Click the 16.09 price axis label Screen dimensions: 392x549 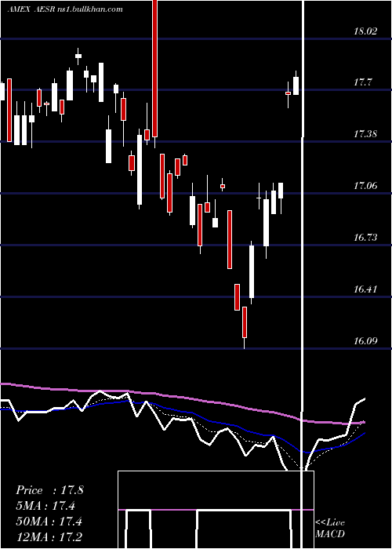(365, 340)
